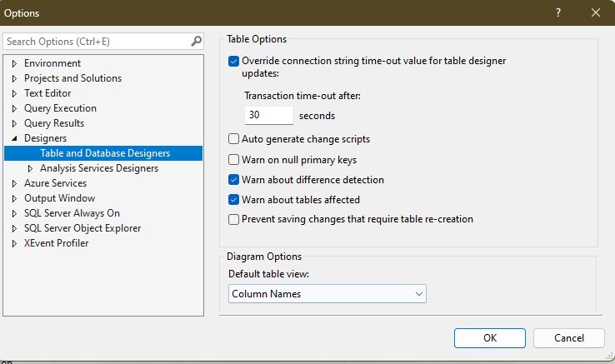Uncheck Warn about tables affected

coord(234,200)
